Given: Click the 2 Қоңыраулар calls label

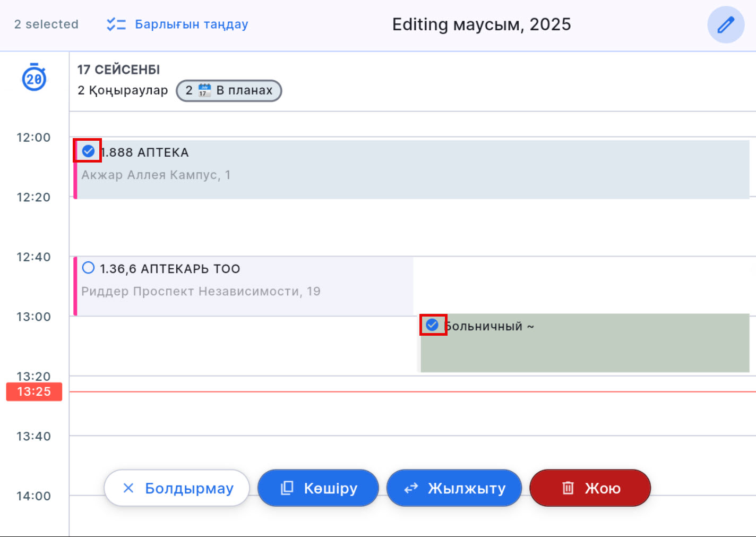Looking at the screenshot, I should 123,90.
